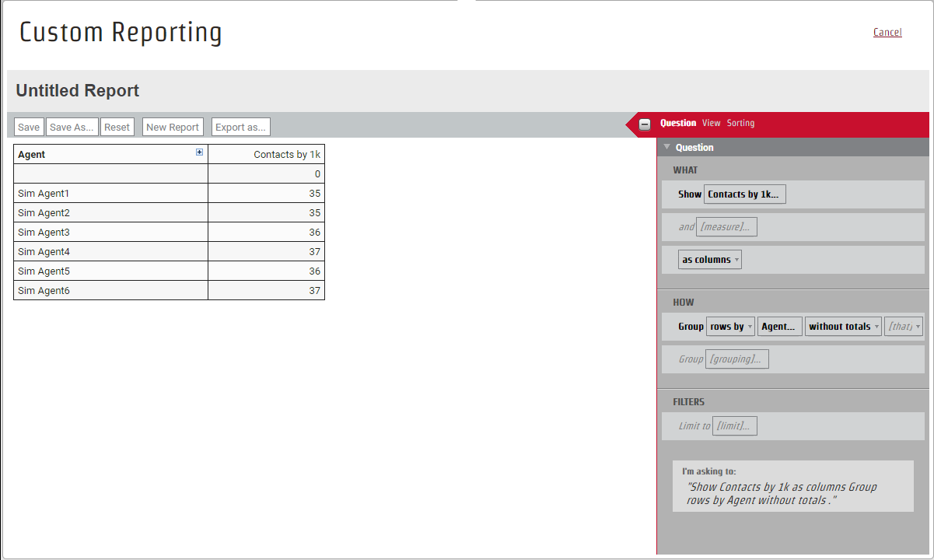Click the [measure]... field

point(726,227)
